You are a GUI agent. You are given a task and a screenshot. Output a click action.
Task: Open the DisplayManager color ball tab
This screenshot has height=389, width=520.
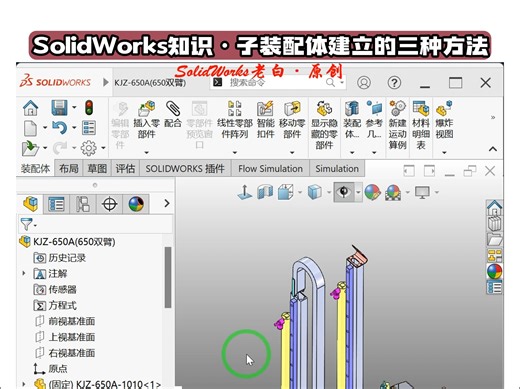coord(136,204)
